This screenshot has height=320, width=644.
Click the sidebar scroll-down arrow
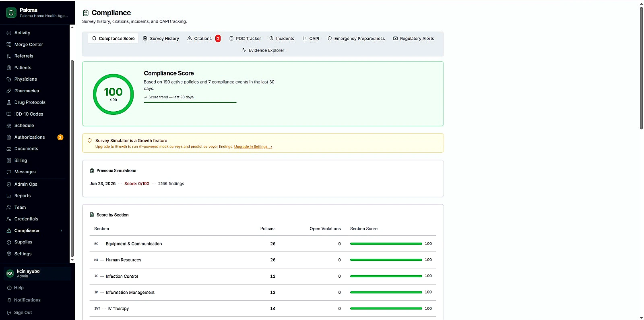[72, 260]
